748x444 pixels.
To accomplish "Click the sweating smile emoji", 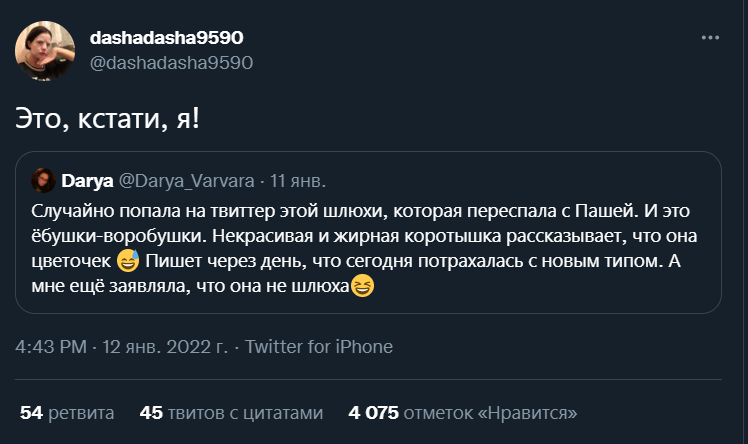I will [126, 262].
